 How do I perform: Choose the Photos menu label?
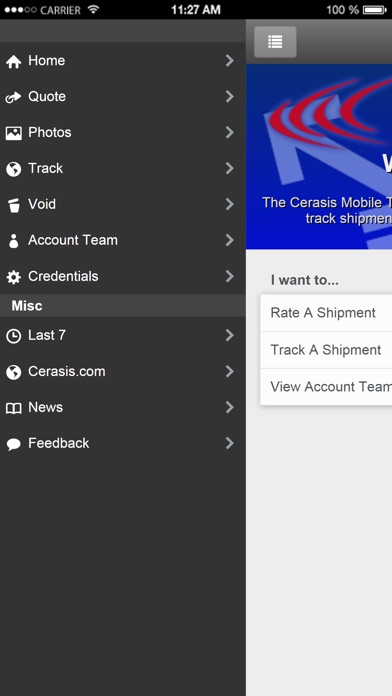(x=50, y=132)
